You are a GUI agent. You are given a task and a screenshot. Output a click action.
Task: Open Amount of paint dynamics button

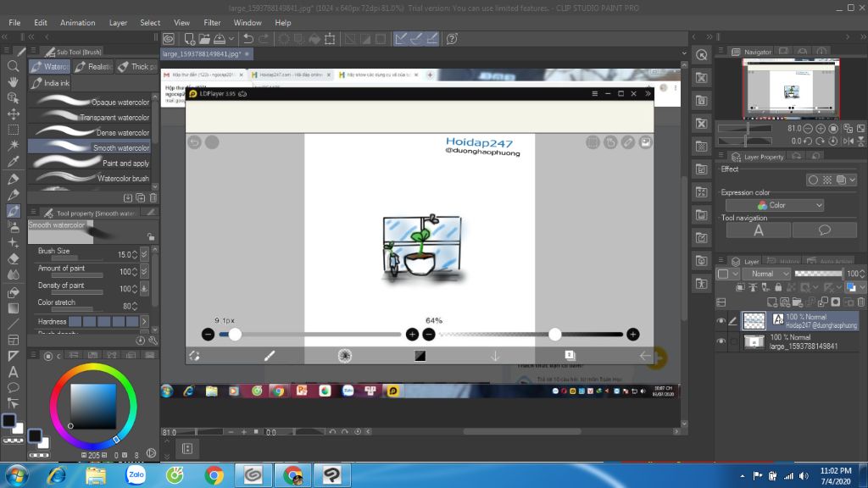coord(144,272)
